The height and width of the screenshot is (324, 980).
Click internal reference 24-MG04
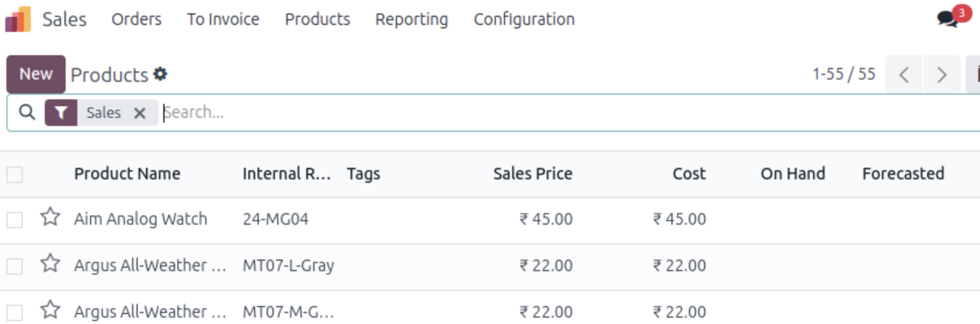276,219
